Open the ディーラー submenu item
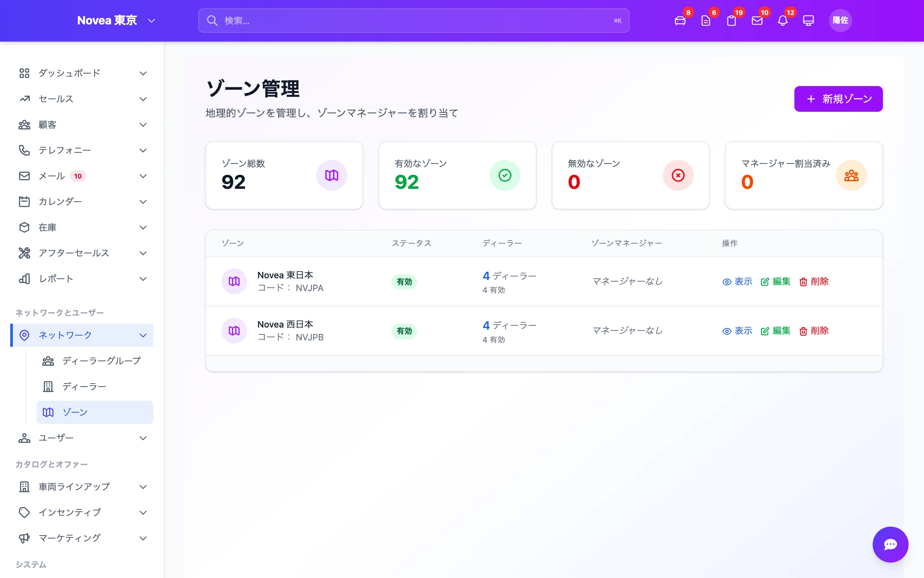The image size is (924, 578). click(95, 387)
